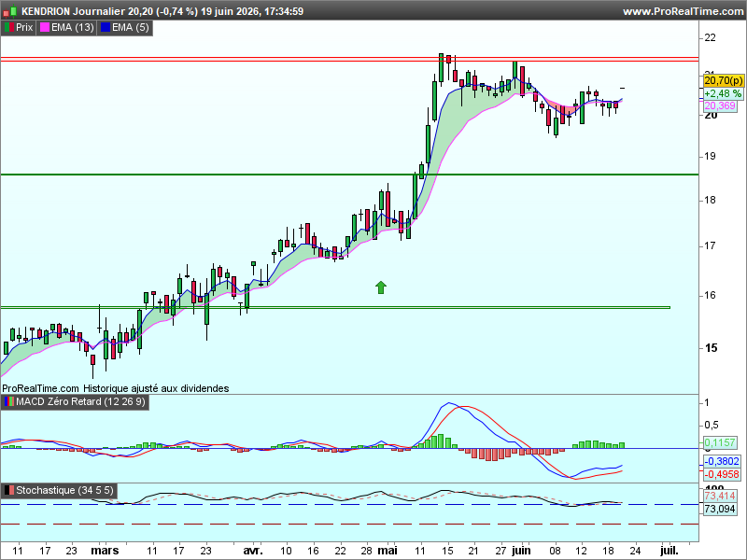
Task: Click the EMA (13) magenta color swatch
Action: click(44, 28)
